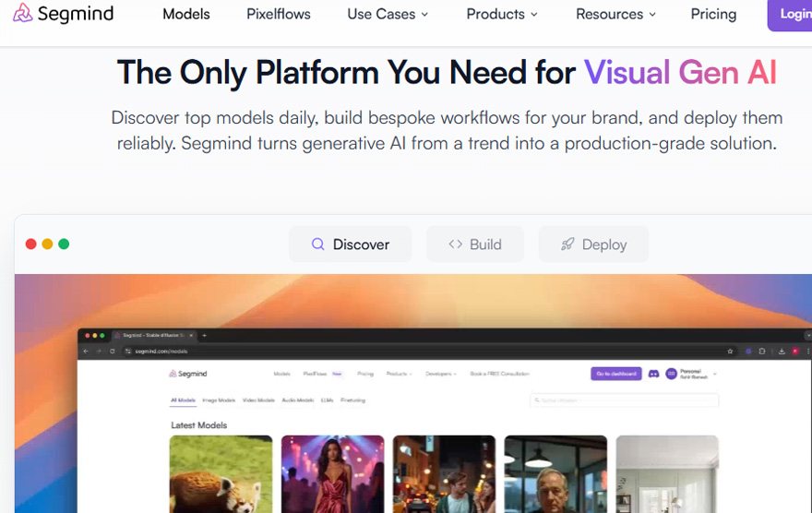The height and width of the screenshot is (513, 812).
Task: Go to Pixelflows in the top navigation
Action: 278,14
